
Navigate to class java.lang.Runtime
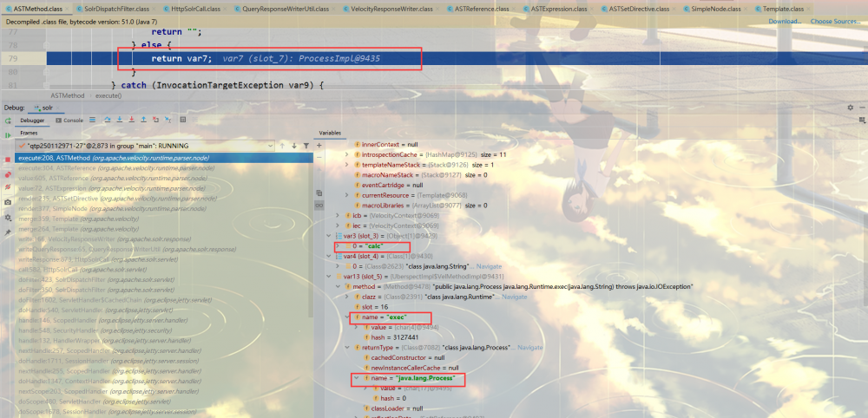pos(514,297)
